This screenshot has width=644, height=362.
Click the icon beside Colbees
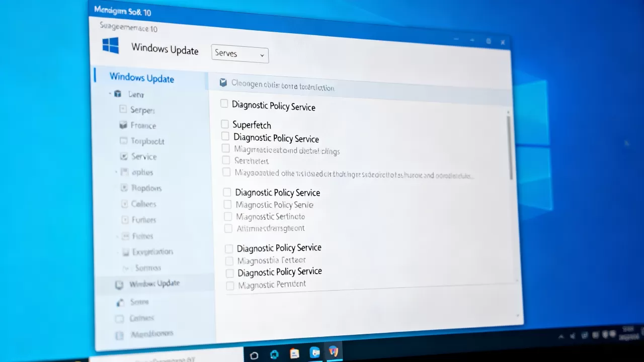tap(125, 204)
